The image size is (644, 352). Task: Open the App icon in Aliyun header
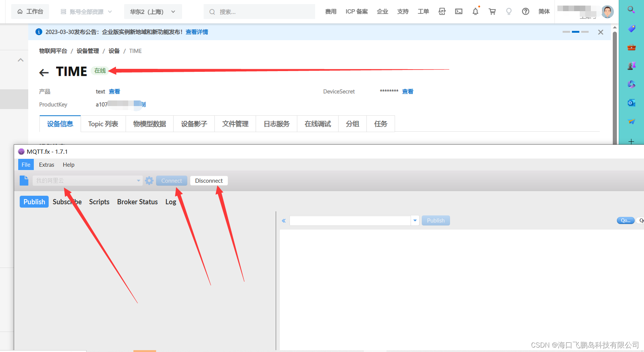coord(442,12)
